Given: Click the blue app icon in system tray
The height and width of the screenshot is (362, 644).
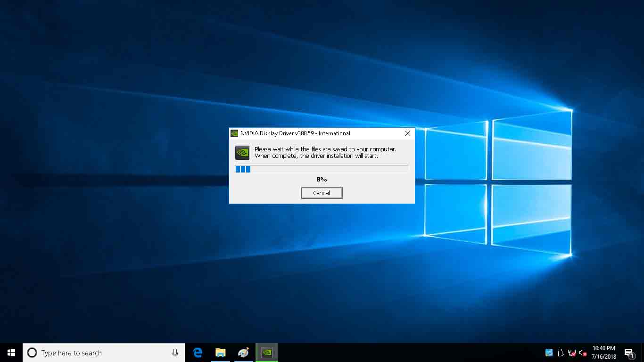Looking at the screenshot, I should [549, 353].
